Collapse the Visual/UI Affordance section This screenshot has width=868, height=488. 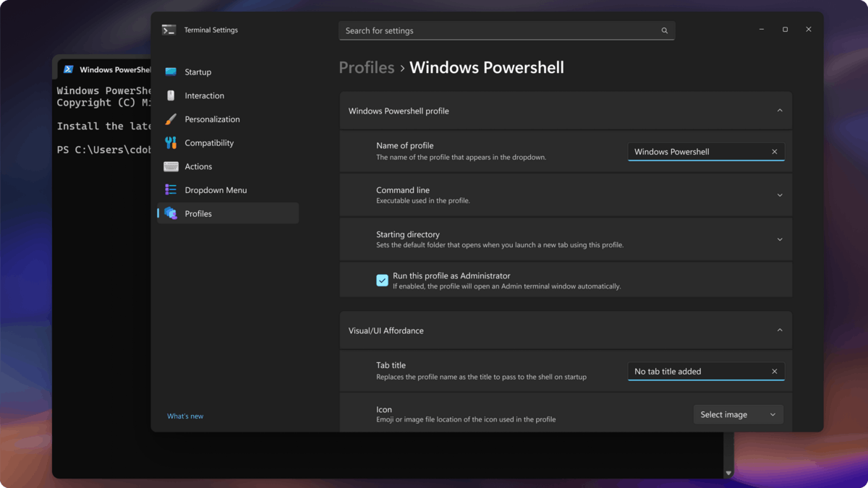(780, 330)
